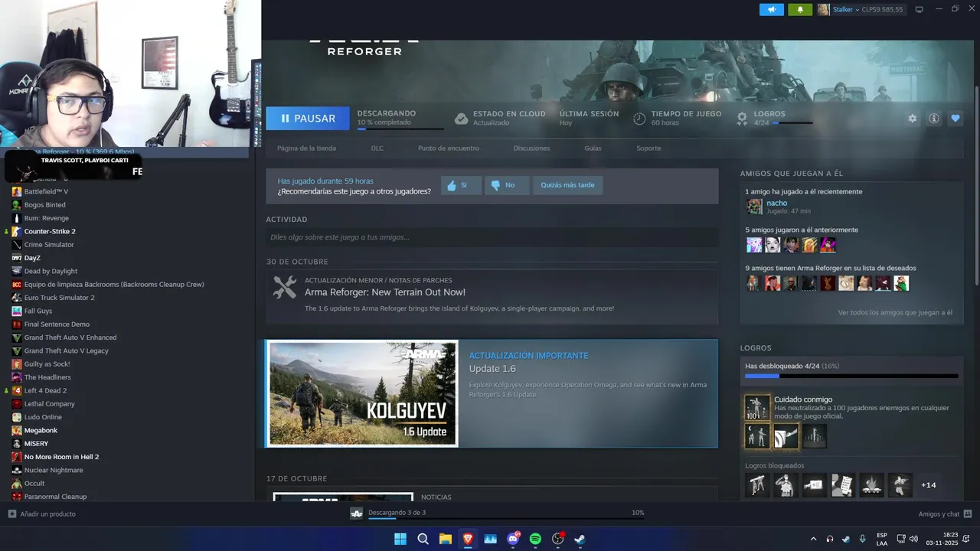
Task: Open the Brave browser taskbar icon
Action: click(468, 539)
